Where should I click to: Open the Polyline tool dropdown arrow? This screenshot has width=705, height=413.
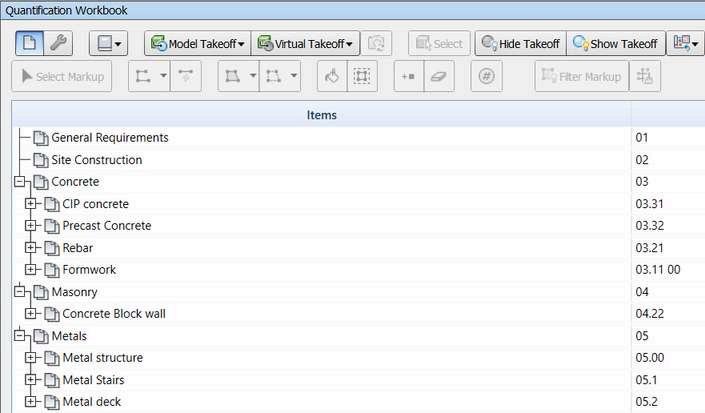(x=164, y=76)
